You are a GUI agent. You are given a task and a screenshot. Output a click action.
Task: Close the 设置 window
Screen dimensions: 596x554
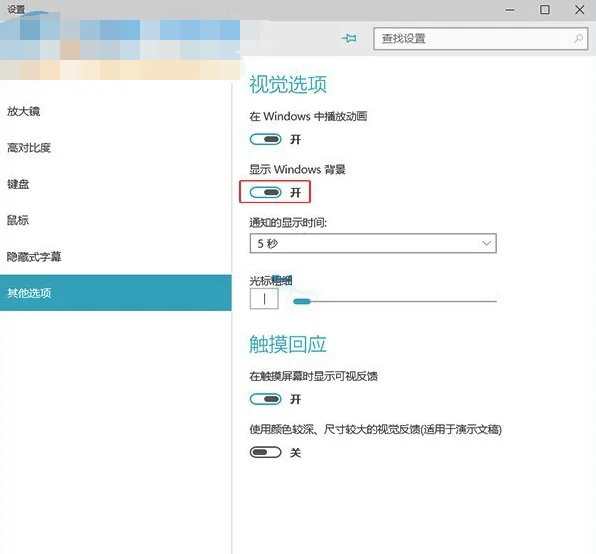(x=580, y=10)
